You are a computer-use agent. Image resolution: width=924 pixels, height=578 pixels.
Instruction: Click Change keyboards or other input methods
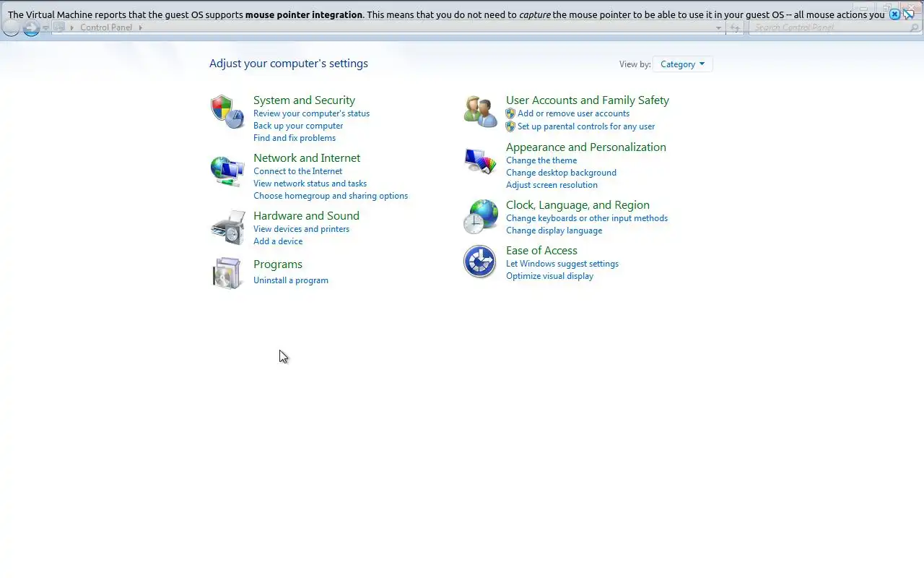(587, 218)
